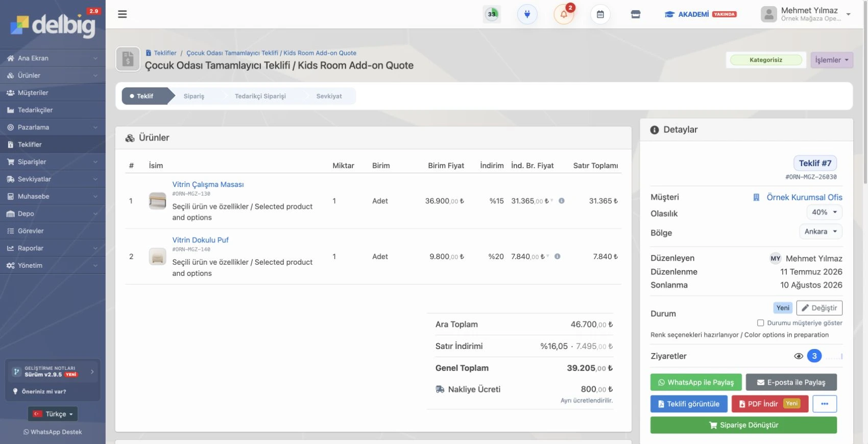Click the hamburger menu icon
The image size is (868, 444).
pos(123,14)
